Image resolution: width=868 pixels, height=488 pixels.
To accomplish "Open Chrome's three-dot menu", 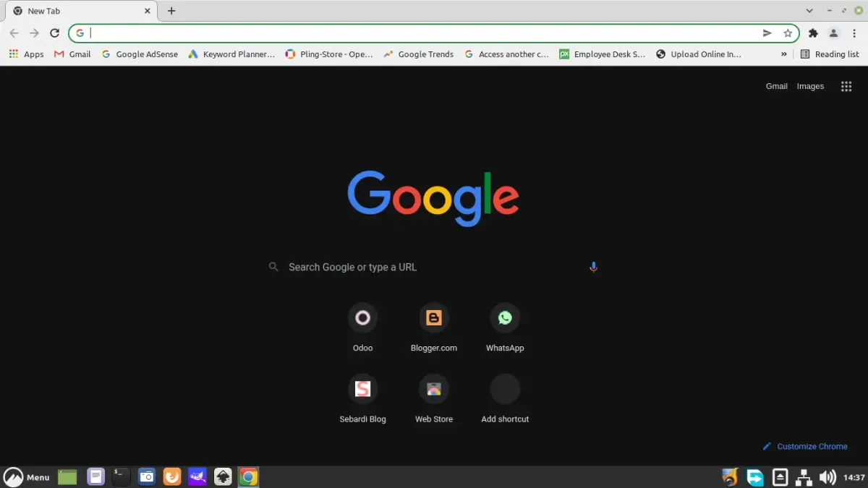I will click(854, 33).
